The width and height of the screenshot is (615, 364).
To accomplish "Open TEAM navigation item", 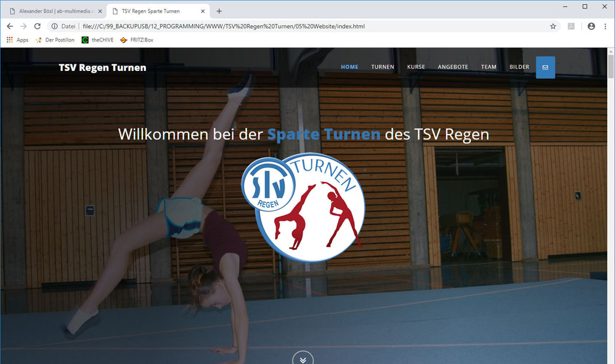I will point(489,67).
